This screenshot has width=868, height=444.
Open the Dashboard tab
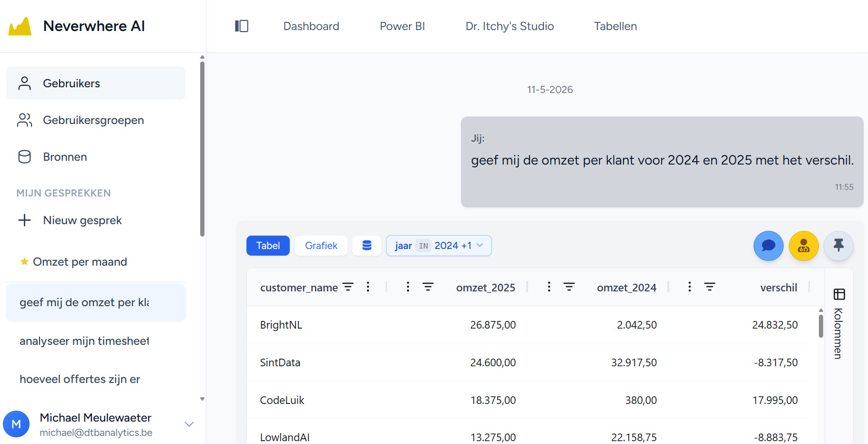coord(311,26)
